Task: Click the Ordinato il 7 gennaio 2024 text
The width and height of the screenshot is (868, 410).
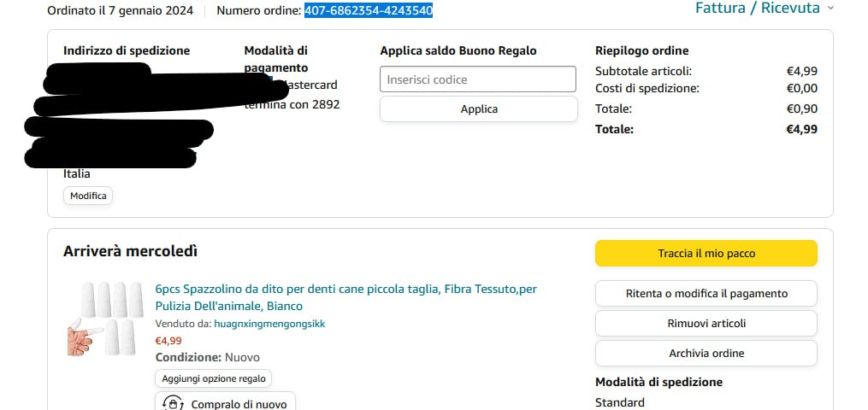Action: [120, 10]
